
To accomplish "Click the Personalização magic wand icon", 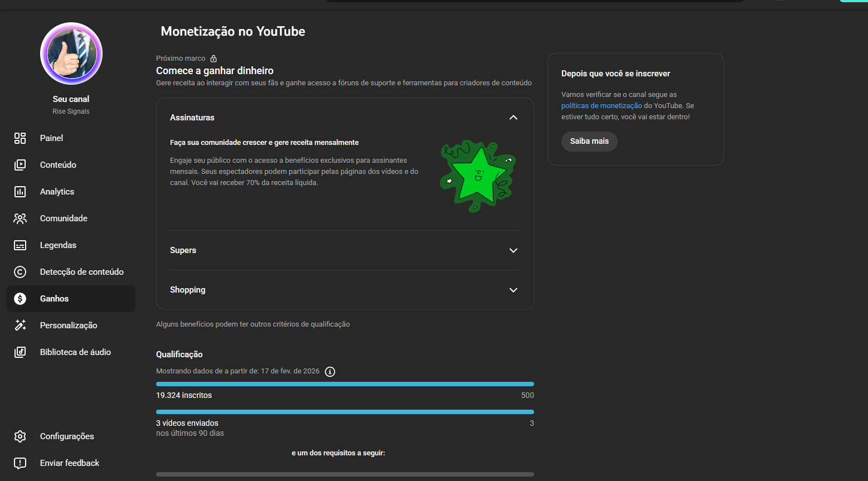I will 20,325.
